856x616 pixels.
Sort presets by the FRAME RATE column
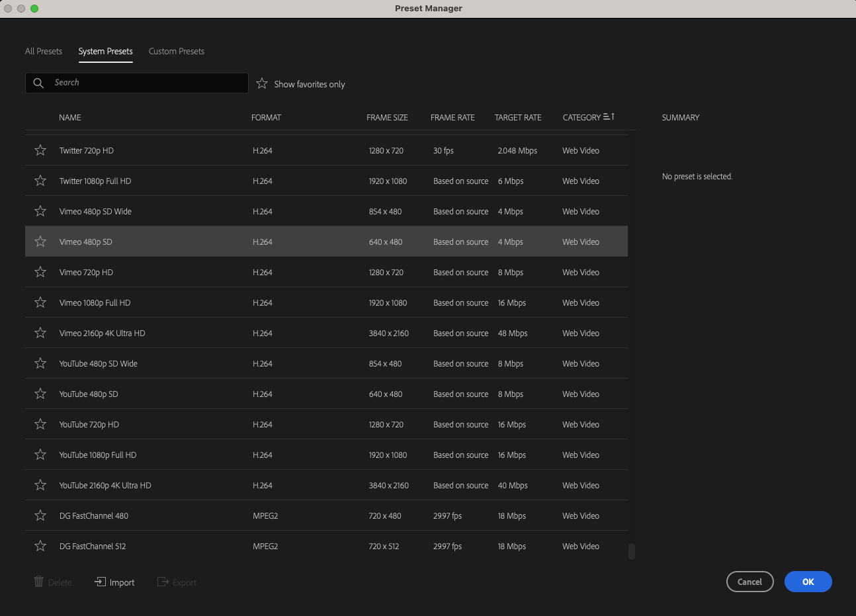click(x=452, y=117)
